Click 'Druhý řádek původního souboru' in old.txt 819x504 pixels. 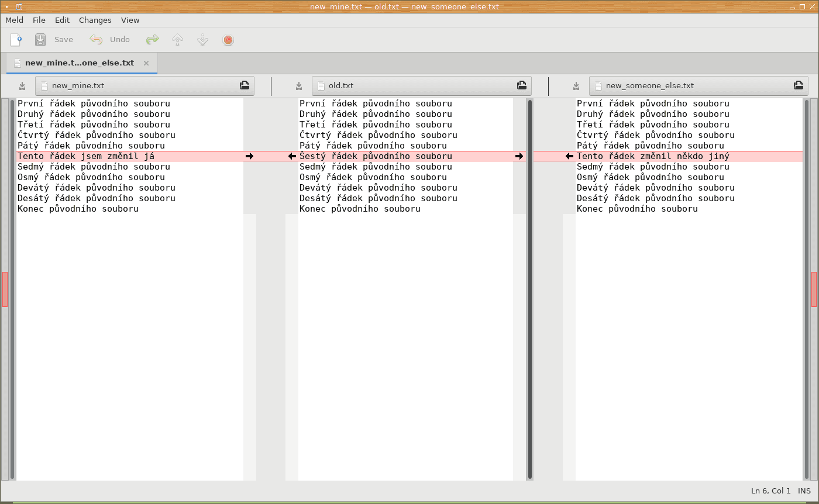click(x=376, y=114)
